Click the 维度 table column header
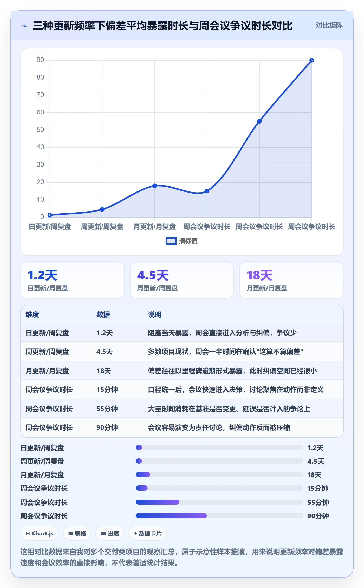The width and height of the screenshot is (364, 588). pos(32,315)
